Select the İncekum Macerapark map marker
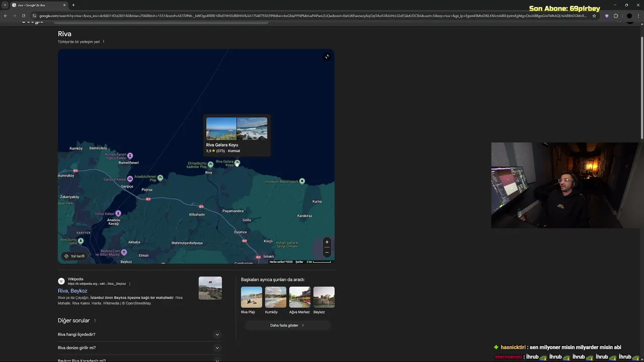The width and height of the screenshot is (644, 362). pyautogui.click(x=302, y=181)
